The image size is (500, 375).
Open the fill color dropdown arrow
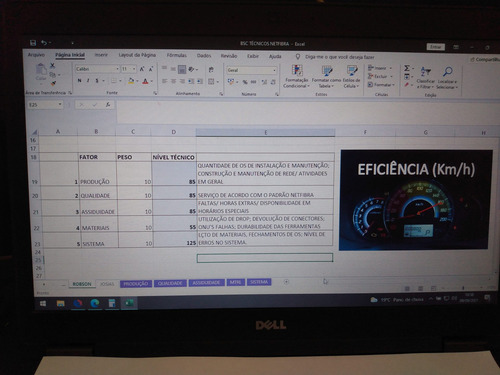coord(137,81)
